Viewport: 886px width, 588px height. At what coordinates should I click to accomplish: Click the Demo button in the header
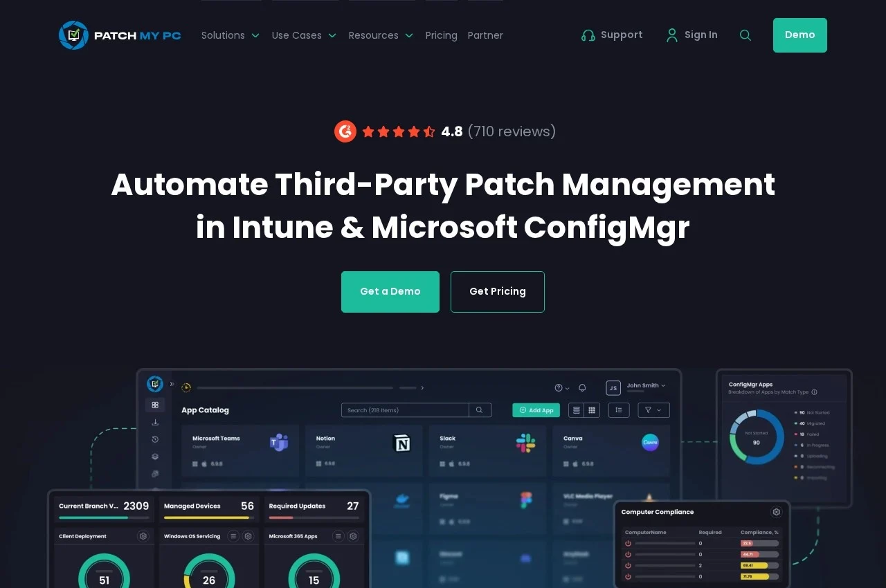tap(800, 35)
